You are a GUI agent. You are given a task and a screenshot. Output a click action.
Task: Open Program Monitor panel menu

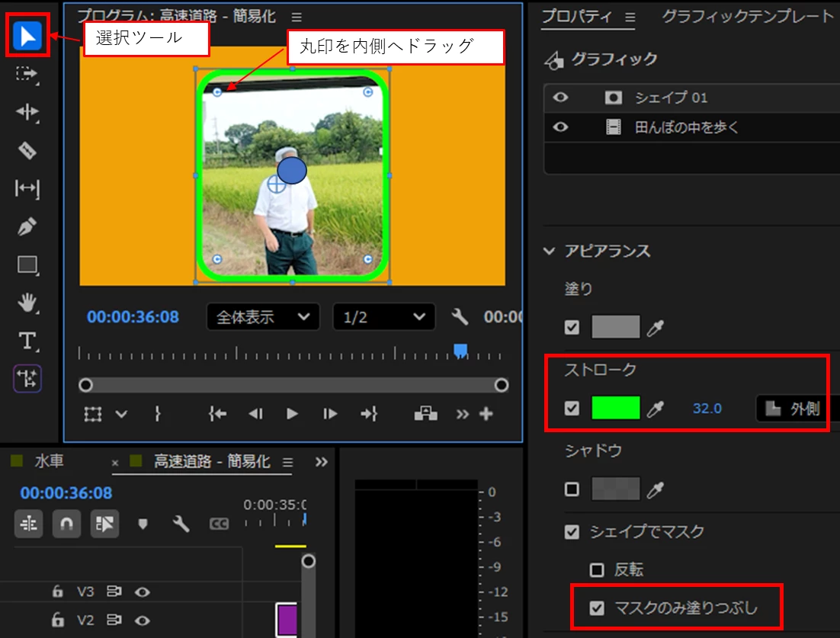pyautogui.click(x=297, y=17)
